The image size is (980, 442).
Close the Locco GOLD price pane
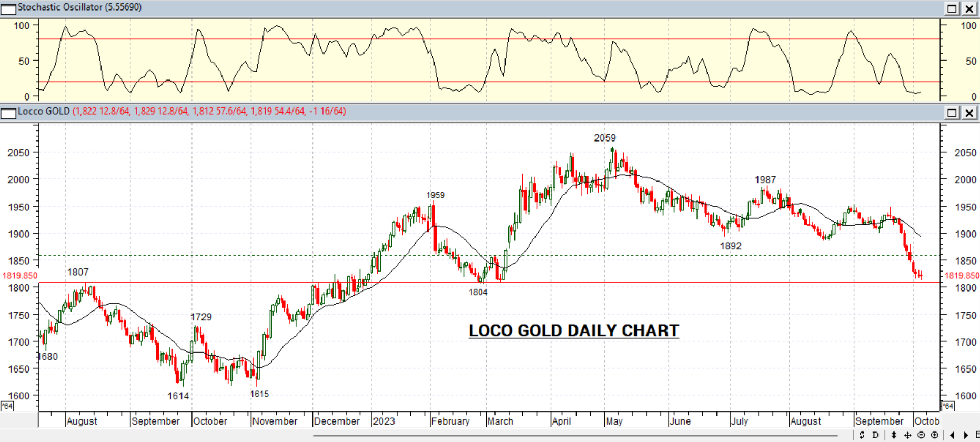pyautogui.click(x=969, y=113)
